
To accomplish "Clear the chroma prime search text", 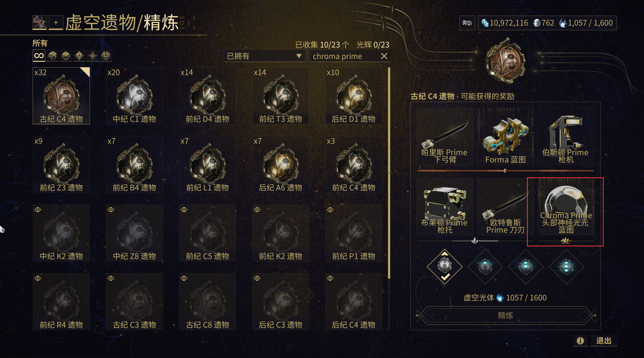I will pyautogui.click(x=384, y=56).
